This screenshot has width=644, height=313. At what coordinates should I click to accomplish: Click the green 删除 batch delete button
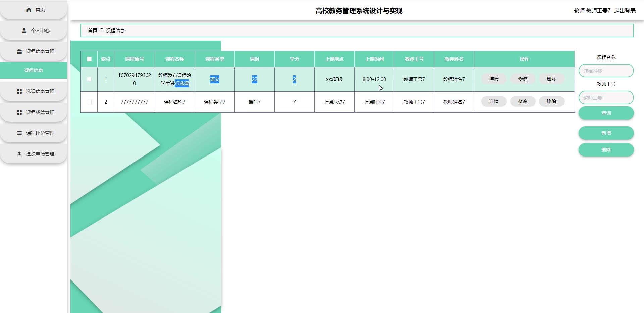[x=606, y=150]
